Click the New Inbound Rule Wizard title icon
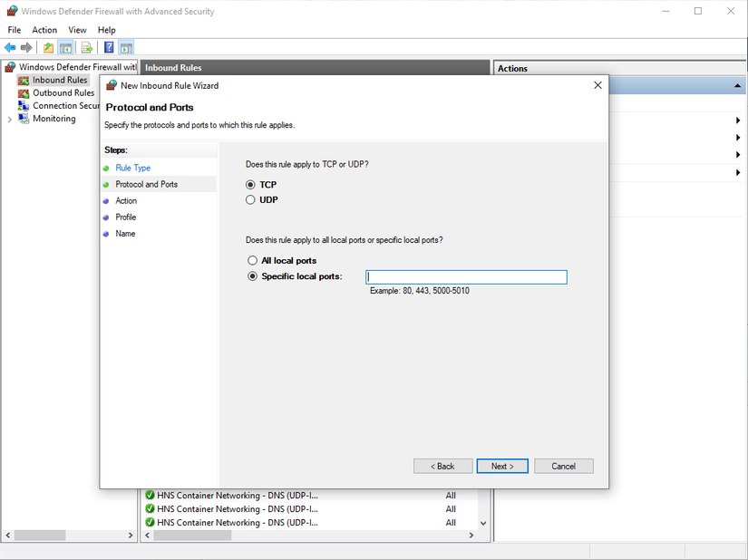Viewport: 748px width, 560px height. (x=112, y=85)
